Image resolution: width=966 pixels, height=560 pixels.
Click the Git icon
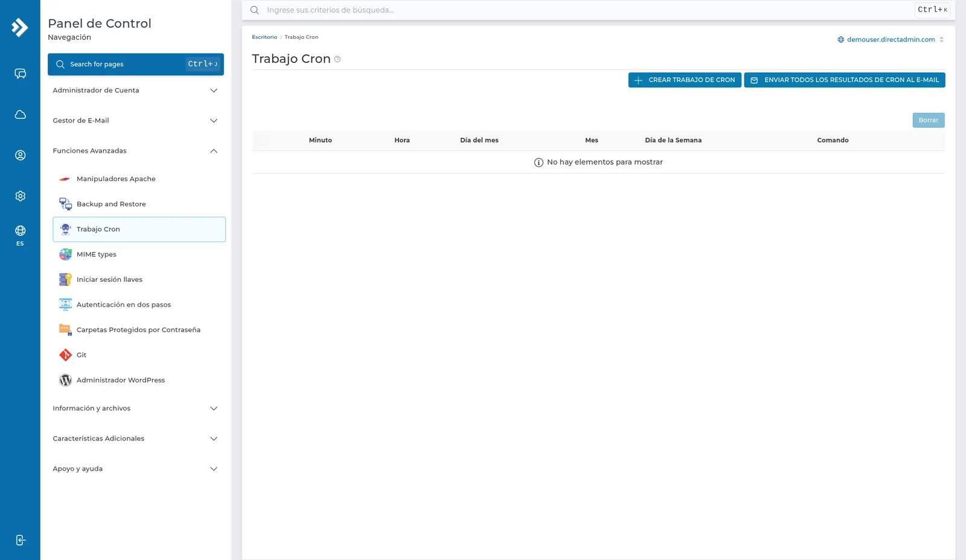(x=65, y=355)
